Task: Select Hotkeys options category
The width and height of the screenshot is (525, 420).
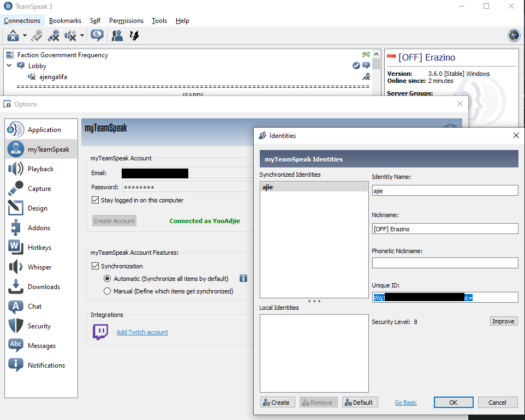Action: (41, 247)
